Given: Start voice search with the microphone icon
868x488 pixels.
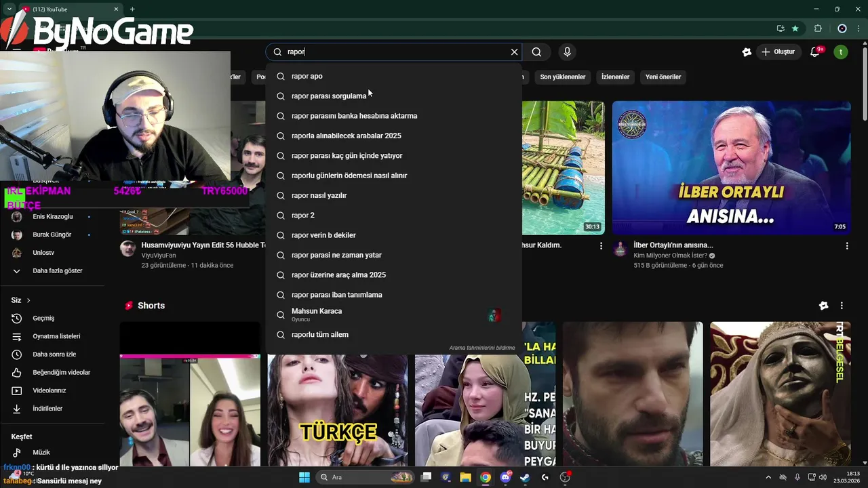Looking at the screenshot, I should pos(568,52).
